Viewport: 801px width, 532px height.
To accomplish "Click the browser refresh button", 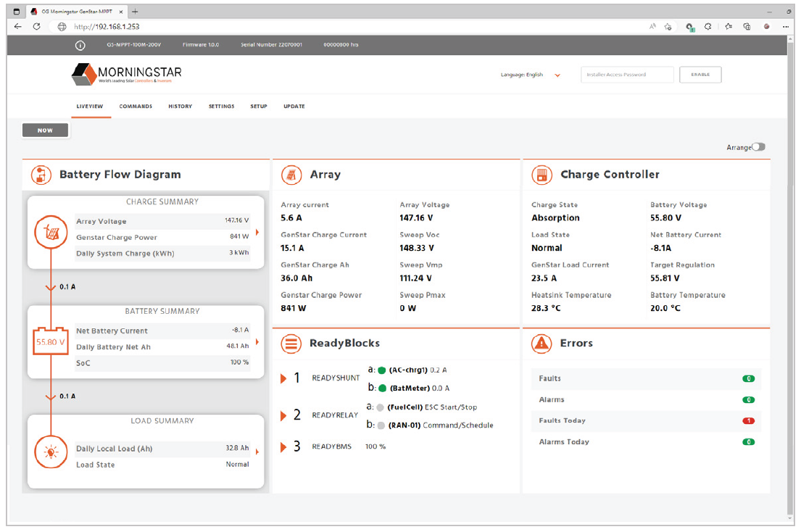I will tap(37, 26).
